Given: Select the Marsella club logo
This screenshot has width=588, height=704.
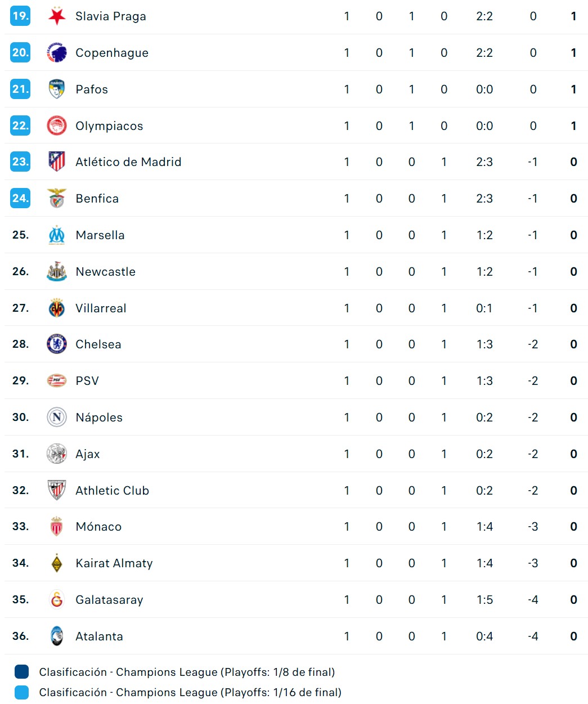Looking at the screenshot, I should 56,235.
